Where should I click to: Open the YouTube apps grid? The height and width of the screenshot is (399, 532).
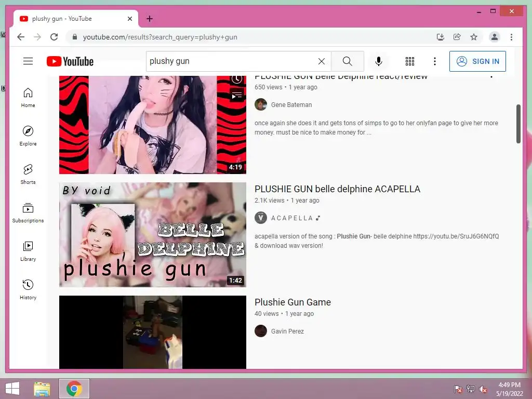[410, 61]
